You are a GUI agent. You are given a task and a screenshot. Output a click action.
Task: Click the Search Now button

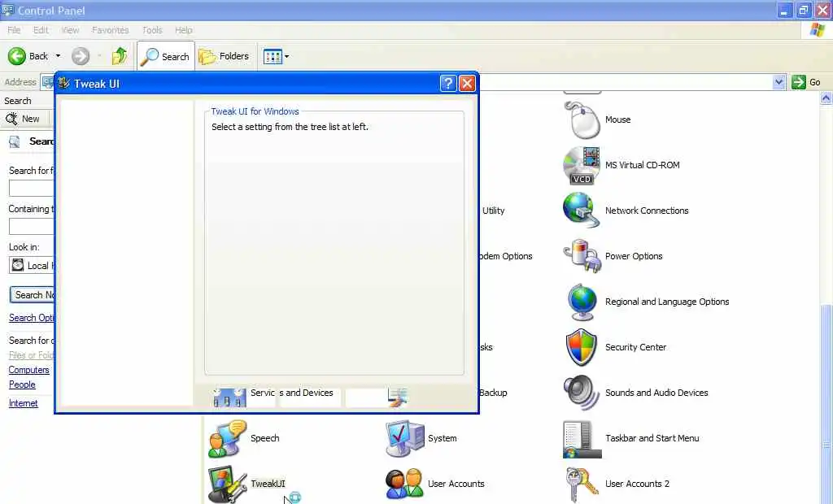click(x=33, y=295)
